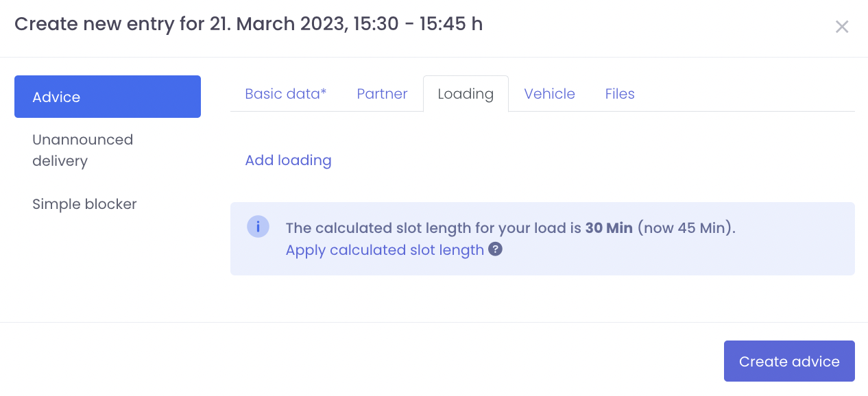Apply calculated slot length
The width and height of the screenshot is (868, 396).
click(385, 250)
